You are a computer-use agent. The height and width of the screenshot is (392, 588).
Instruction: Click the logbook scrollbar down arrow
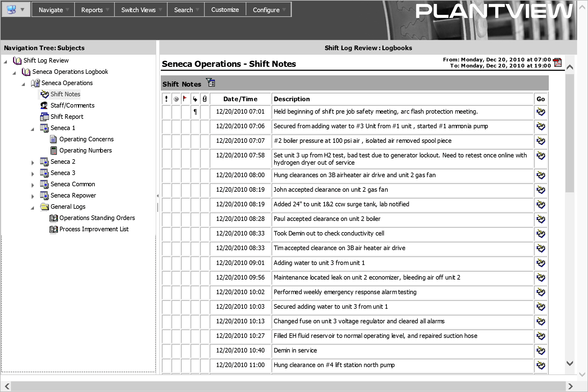(x=570, y=363)
